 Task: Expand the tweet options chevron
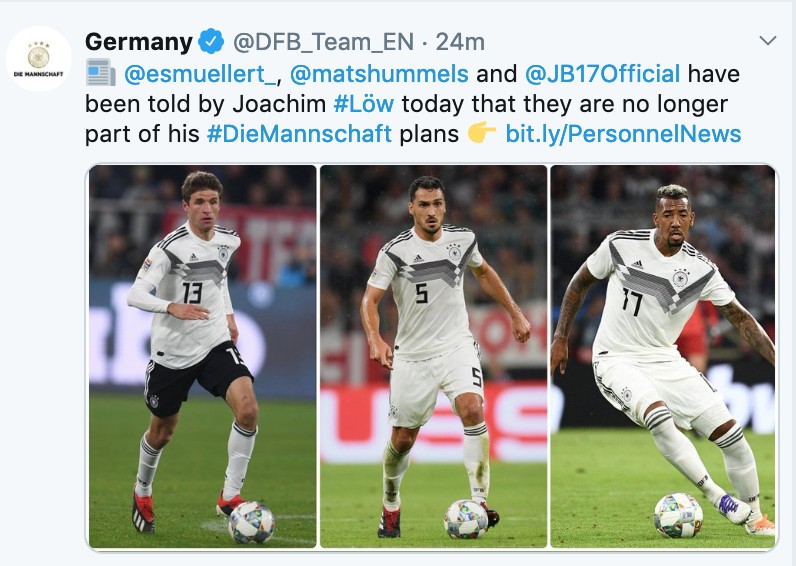[x=767, y=40]
